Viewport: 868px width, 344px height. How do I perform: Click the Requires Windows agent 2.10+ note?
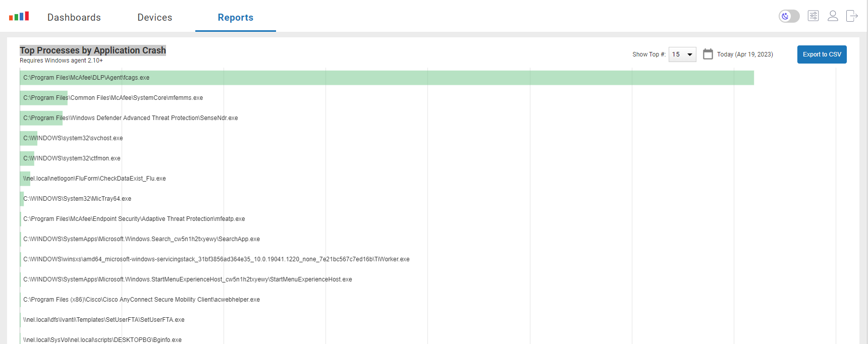[61, 61]
